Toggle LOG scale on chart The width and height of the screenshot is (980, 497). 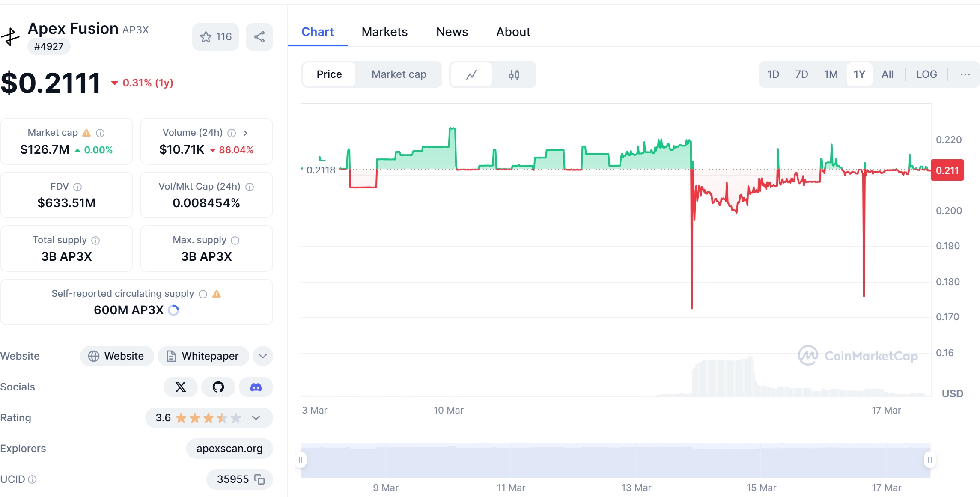(x=926, y=74)
